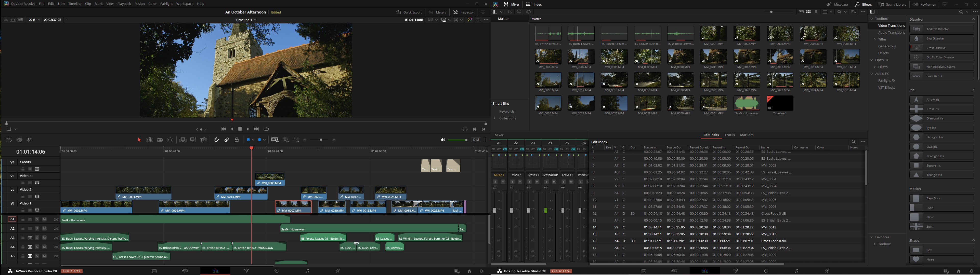
Task: Collapse the Iris effects group
Action: coord(974,90)
